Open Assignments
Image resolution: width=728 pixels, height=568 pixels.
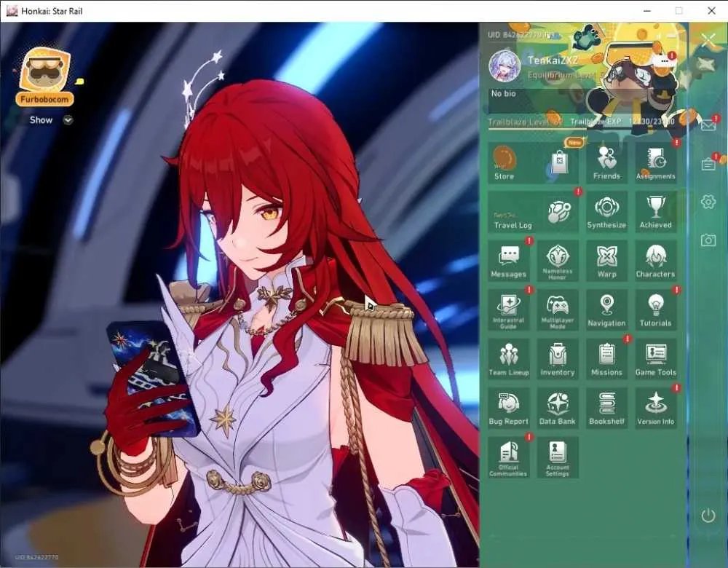point(656,162)
